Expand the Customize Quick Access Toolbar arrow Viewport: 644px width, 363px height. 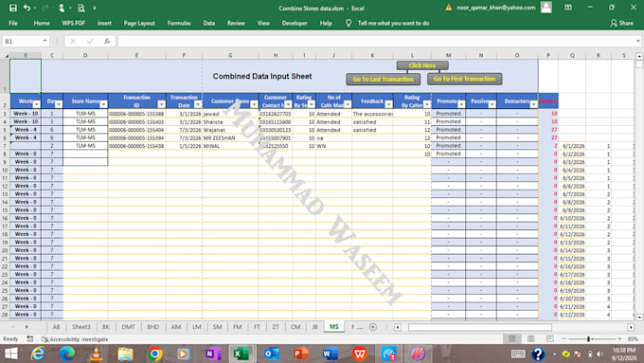pos(95,8)
